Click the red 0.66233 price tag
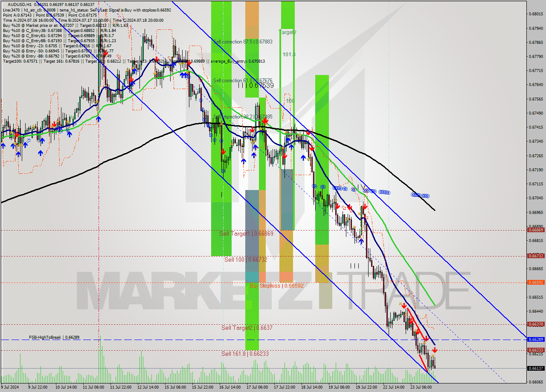Screen dimensions: 546x392 pyautogui.click(x=536, y=350)
